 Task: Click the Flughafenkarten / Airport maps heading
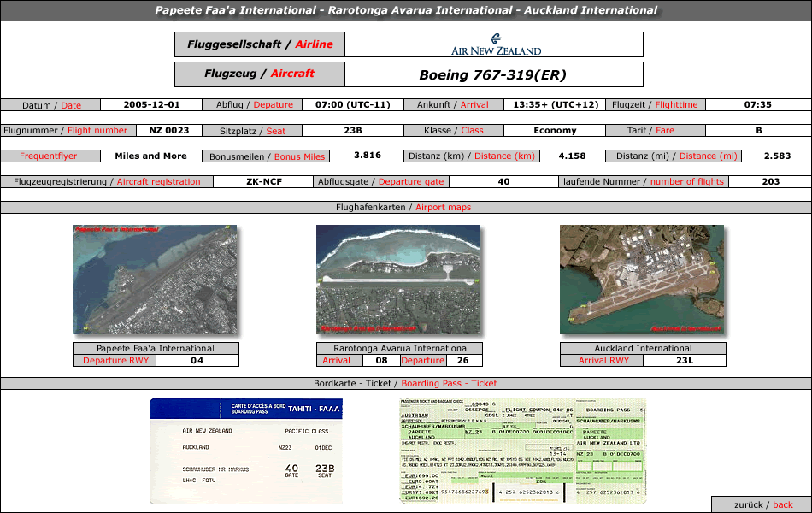tap(403, 207)
